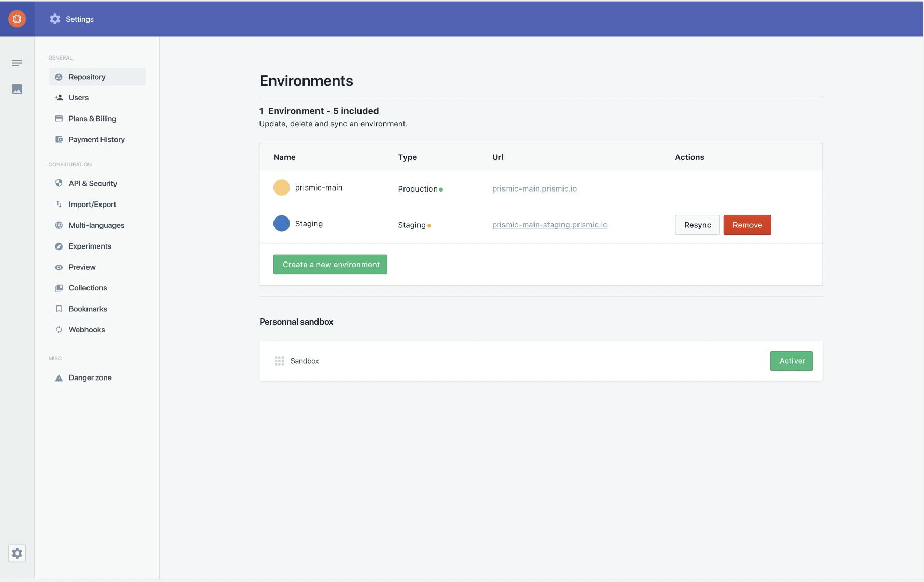Click the Webhooks sync icon

[59, 330]
